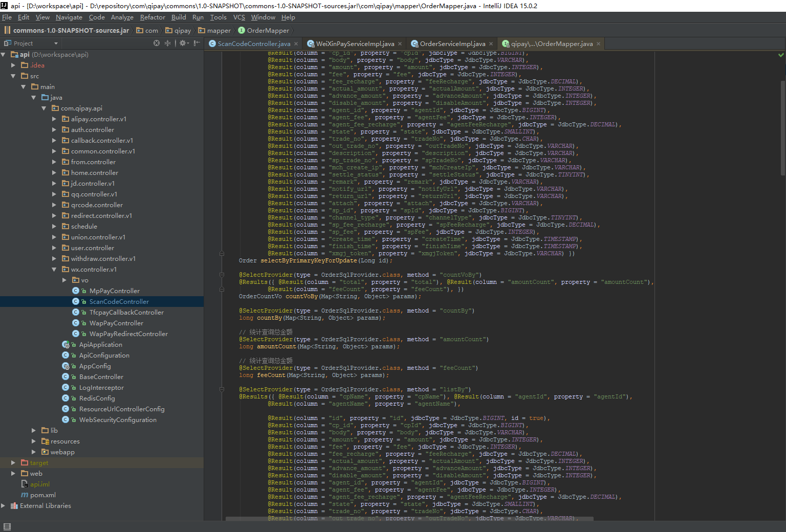The height and width of the screenshot is (532, 786).
Task: Switch to the WeiXinPayServiceImpl.java tab
Action: coord(355,44)
